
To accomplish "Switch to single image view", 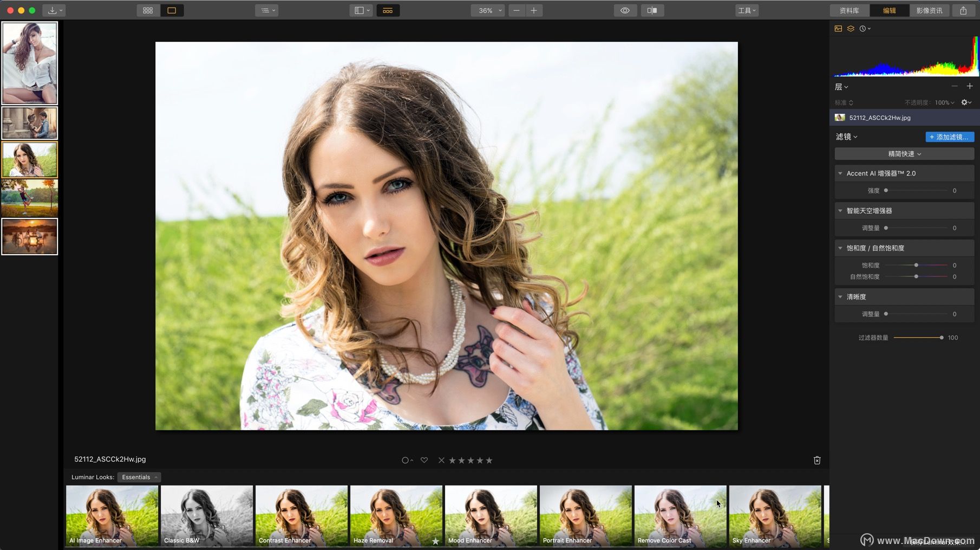I will click(172, 10).
